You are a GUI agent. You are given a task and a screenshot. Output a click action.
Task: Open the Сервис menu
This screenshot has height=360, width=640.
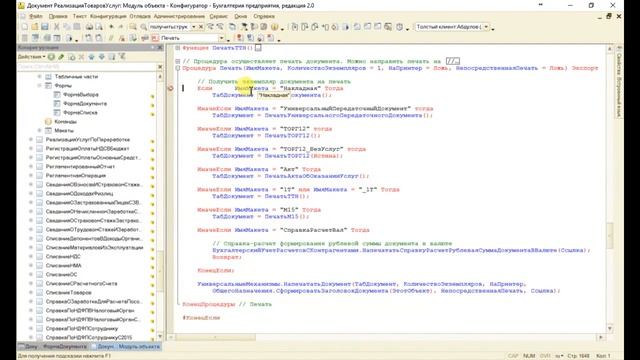218,16
